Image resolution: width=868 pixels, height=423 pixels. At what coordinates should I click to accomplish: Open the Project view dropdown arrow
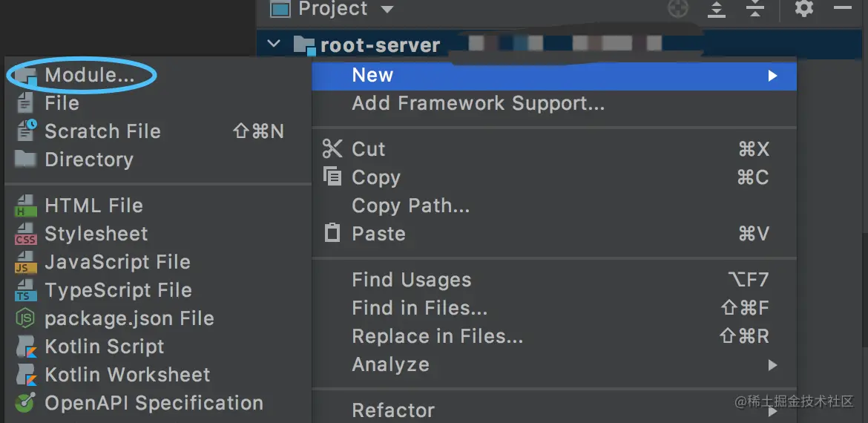click(x=387, y=10)
